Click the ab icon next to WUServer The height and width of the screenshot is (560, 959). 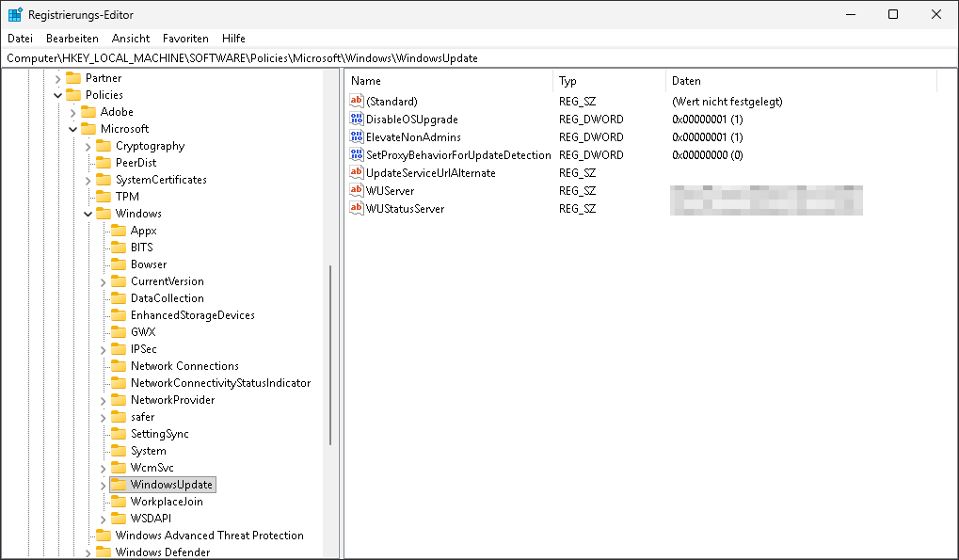point(355,190)
